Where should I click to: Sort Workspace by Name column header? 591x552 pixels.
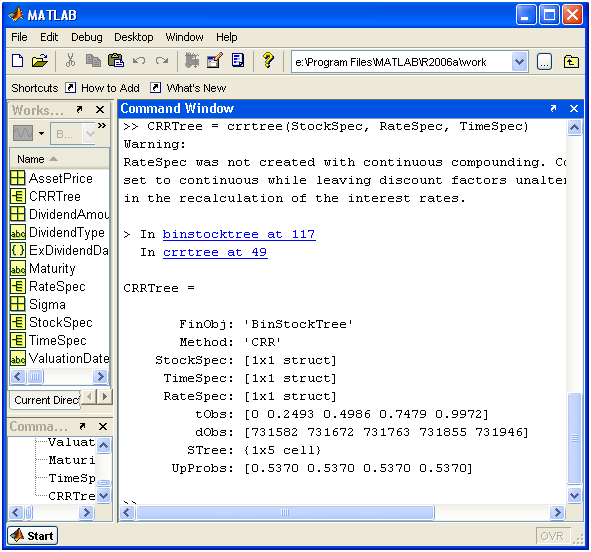click(x=60, y=159)
